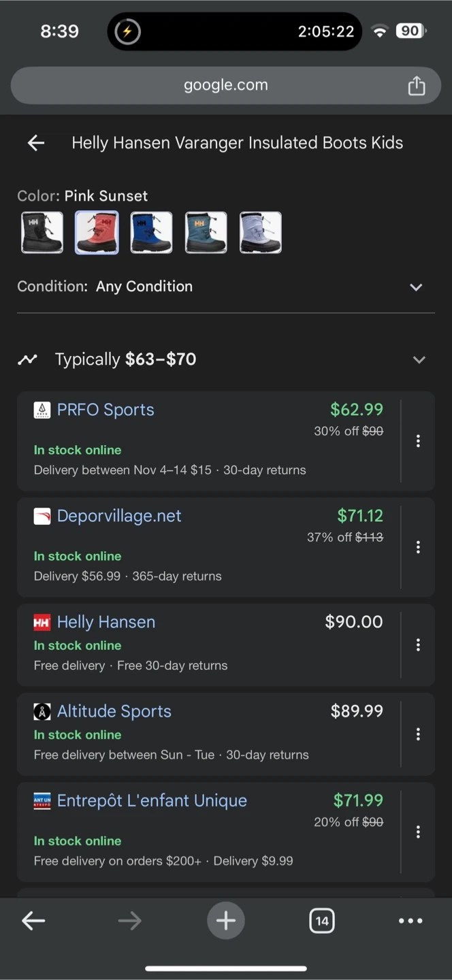
Task: Open the PRFO Sports store link
Action: [106, 410]
